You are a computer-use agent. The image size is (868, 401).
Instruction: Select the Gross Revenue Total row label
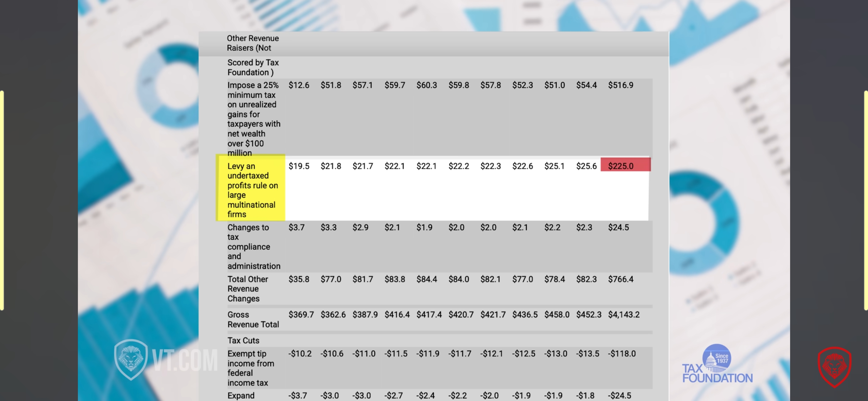coord(253,319)
